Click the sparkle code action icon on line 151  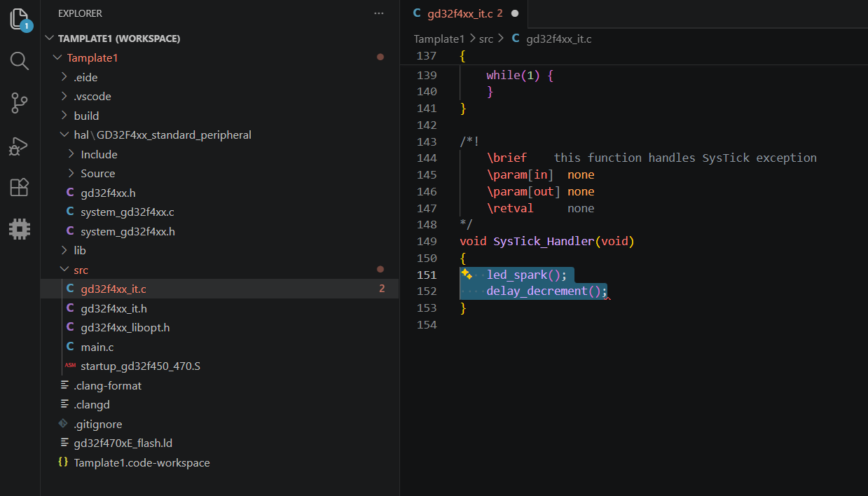coord(466,274)
